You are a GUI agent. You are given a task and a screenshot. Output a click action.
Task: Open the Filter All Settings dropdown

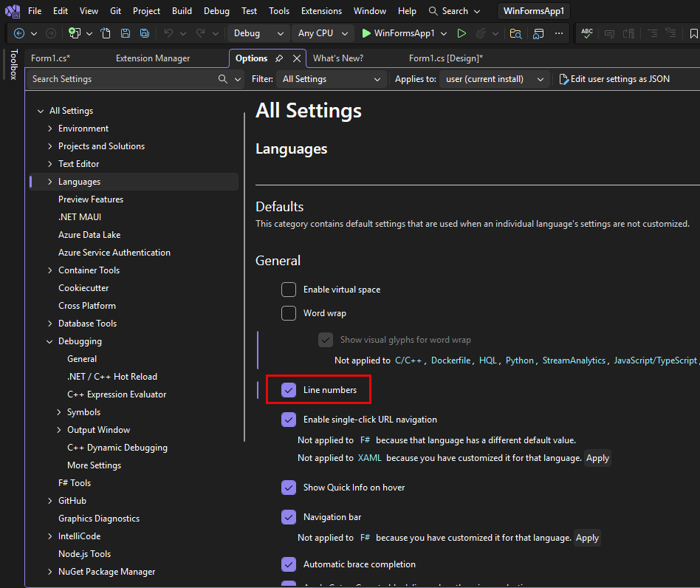coord(332,79)
